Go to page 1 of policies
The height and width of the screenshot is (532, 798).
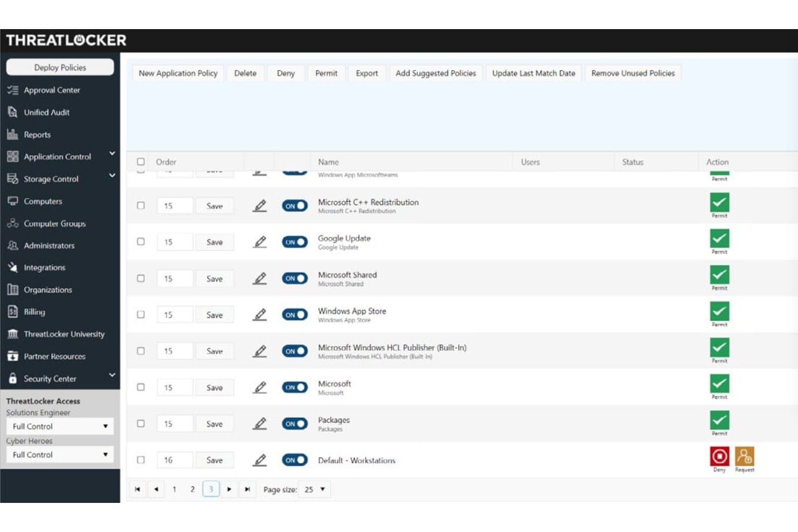174,489
